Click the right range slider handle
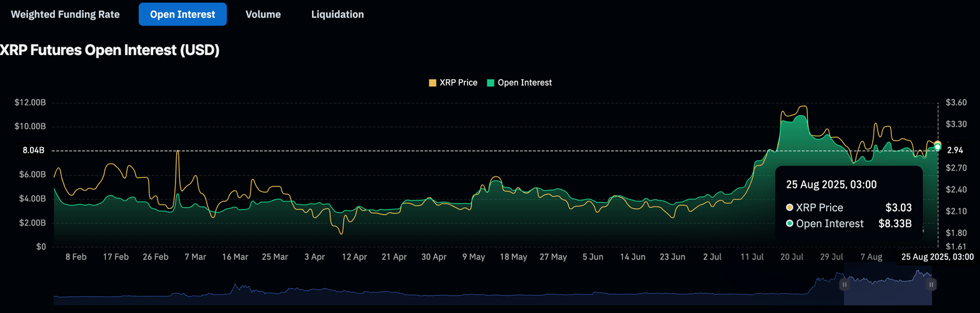Viewport: 980px width, 313px height. pos(932,285)
